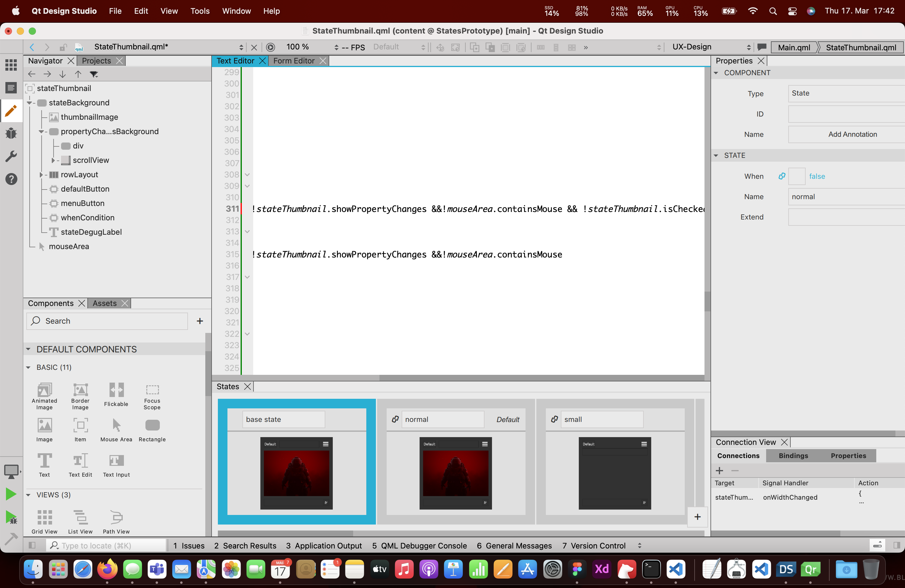
Task: Collapse the BASIC components section
Action: click(28, 367)
